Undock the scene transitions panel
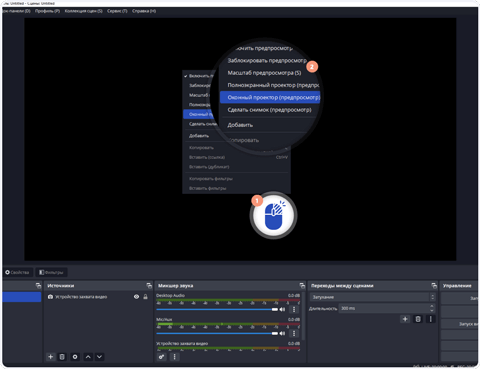Screen dimensions: 480x369 click(x=434, y=286)
